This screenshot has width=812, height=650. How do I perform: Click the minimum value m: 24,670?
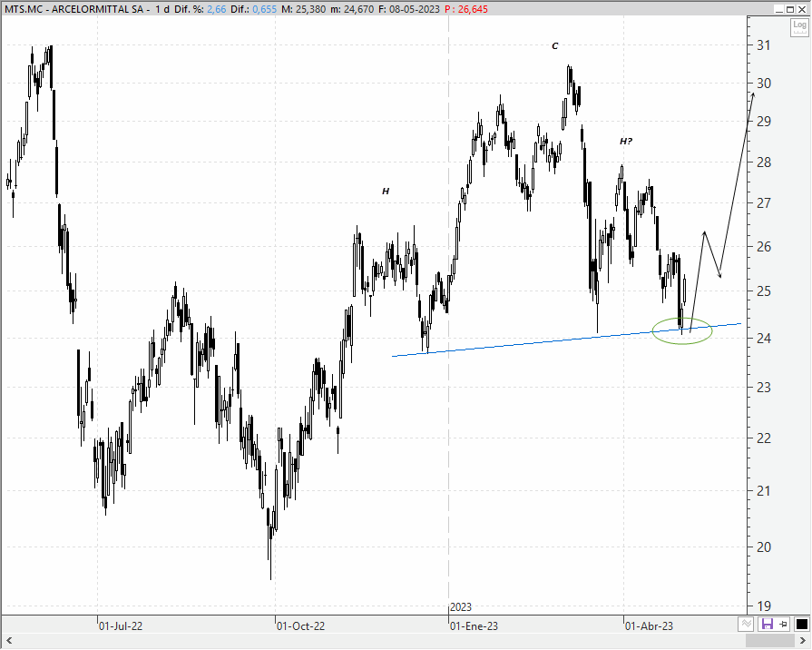pos(352,9)
